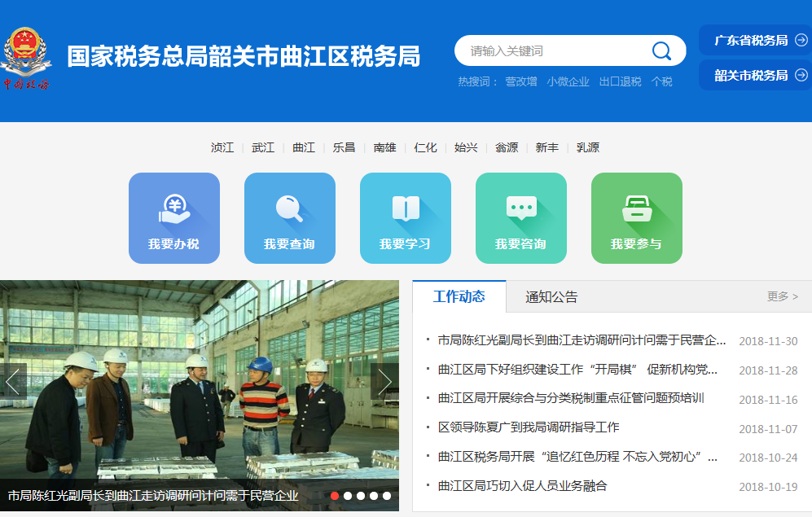
Task: Select the 工作动态 tab
Action: tap(459, 296)
